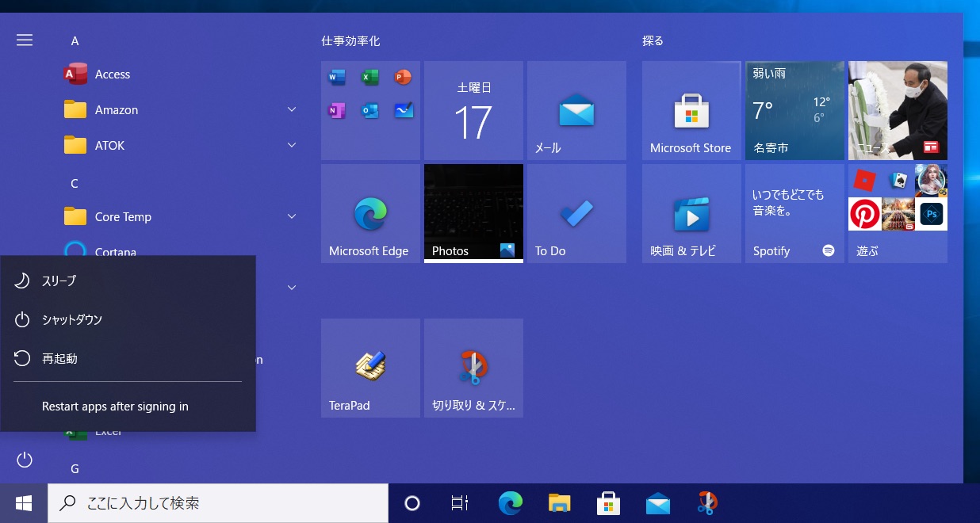Open the メール tile
The height and width of the screenshot is (523, 980).
(x=576, y=110)
